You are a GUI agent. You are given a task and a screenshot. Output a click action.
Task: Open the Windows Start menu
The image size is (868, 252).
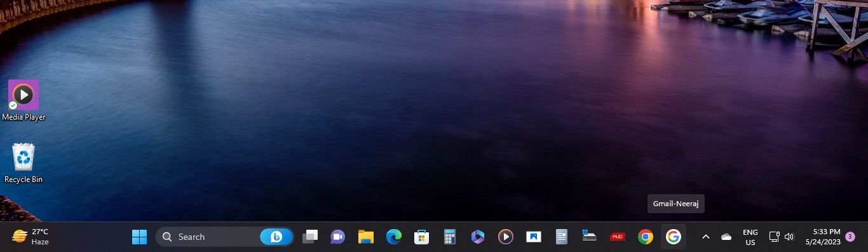(139, 237)
